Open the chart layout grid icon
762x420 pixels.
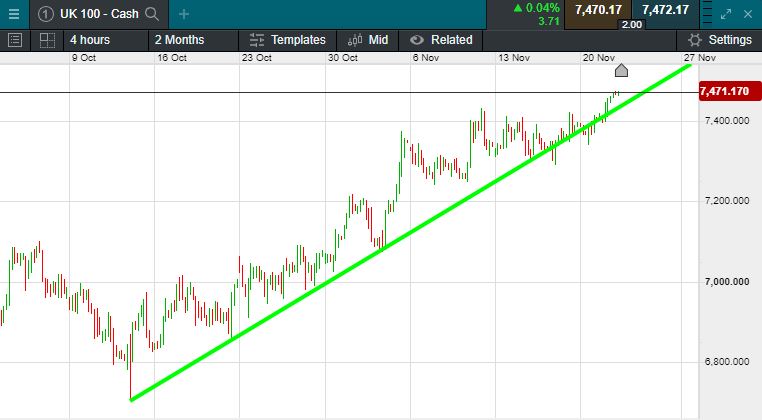[47, 40]
